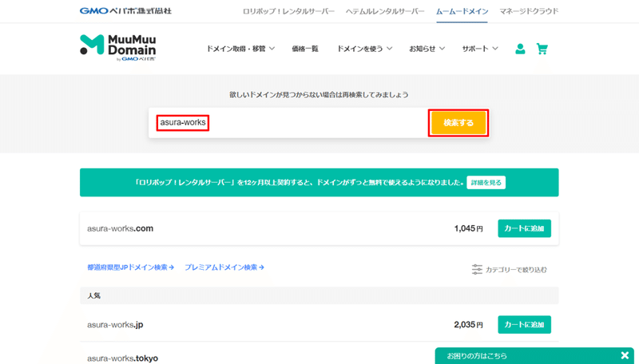This screenshot has width=639, height=364.
Task: Expand the お知らせ menu
Action: click(427, 49)
